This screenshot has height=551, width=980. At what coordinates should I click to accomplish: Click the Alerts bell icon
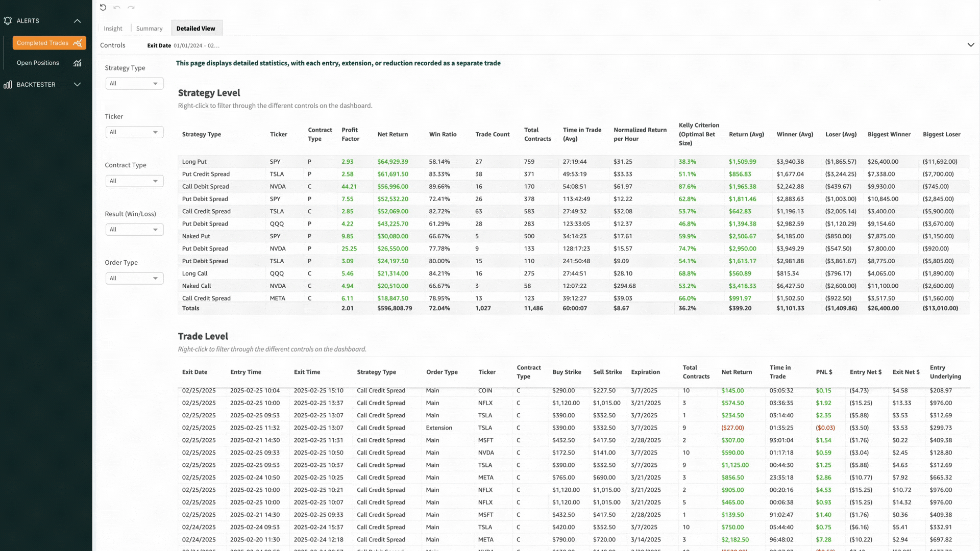[x=8, y=21]
